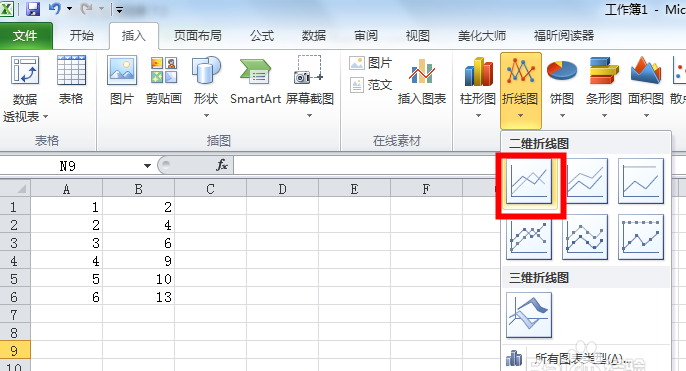
Task: Switch to the 数据 ribbon tab
Action: pos(314,35)
